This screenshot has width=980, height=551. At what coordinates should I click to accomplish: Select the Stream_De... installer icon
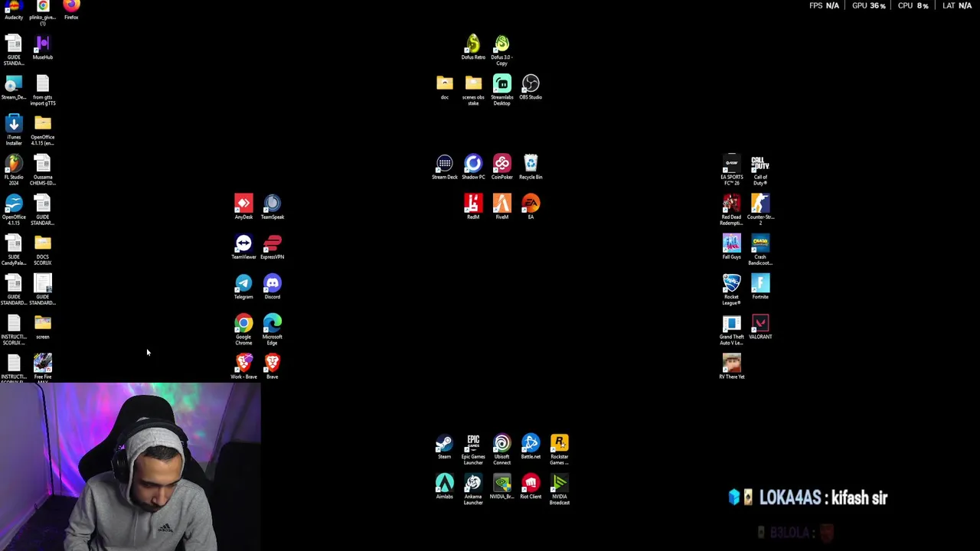pos(14,87)
